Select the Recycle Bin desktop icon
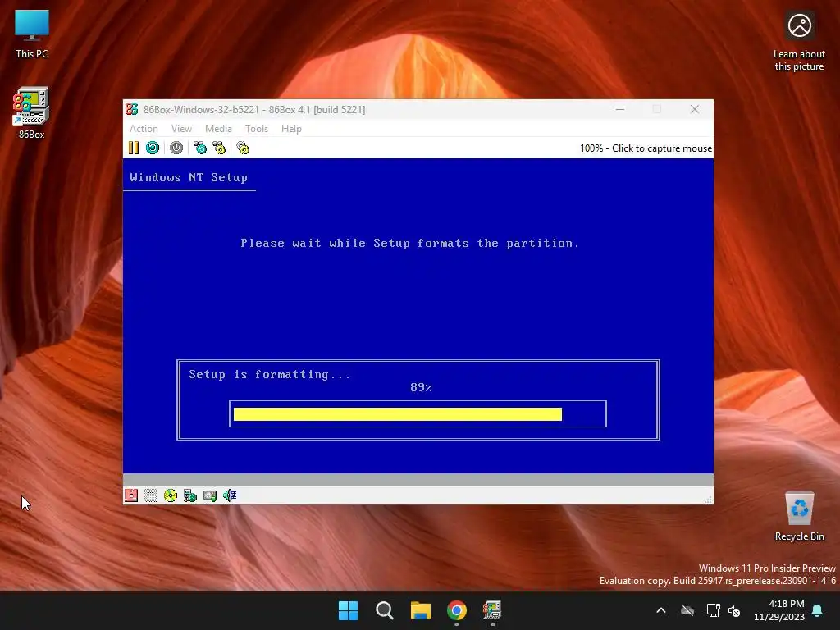This screenshot has width=840, height=630. coord(799,517)
